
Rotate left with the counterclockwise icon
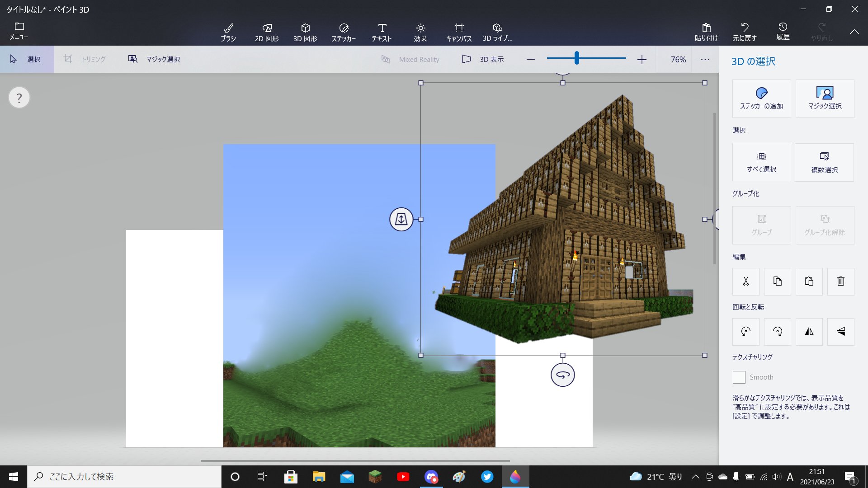746,332
